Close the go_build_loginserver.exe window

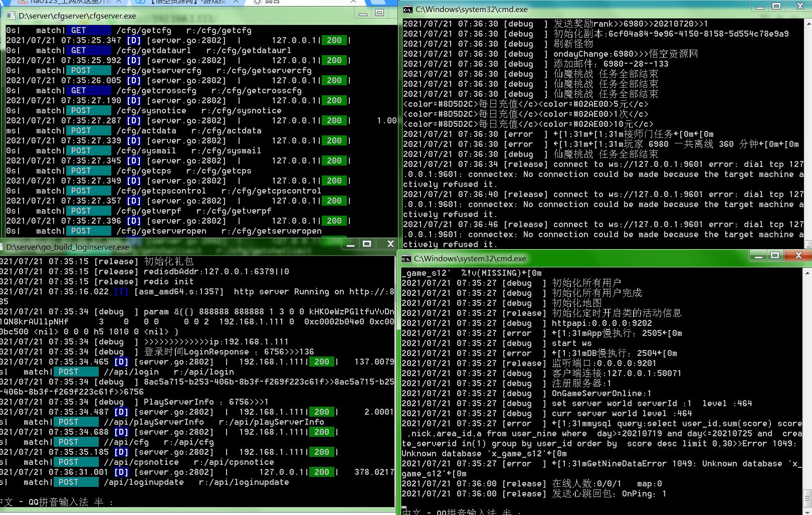[x=390, y=244]
